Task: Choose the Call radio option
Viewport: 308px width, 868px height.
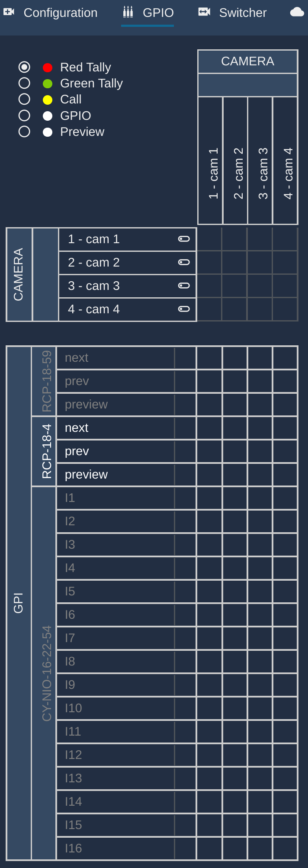Action: (24, 99)
